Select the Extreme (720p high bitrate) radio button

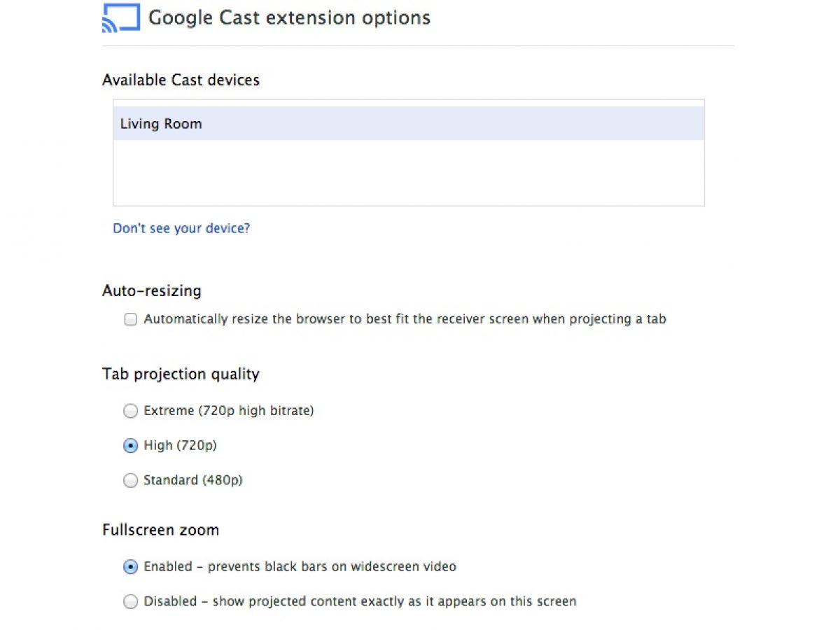click(130, 412)
